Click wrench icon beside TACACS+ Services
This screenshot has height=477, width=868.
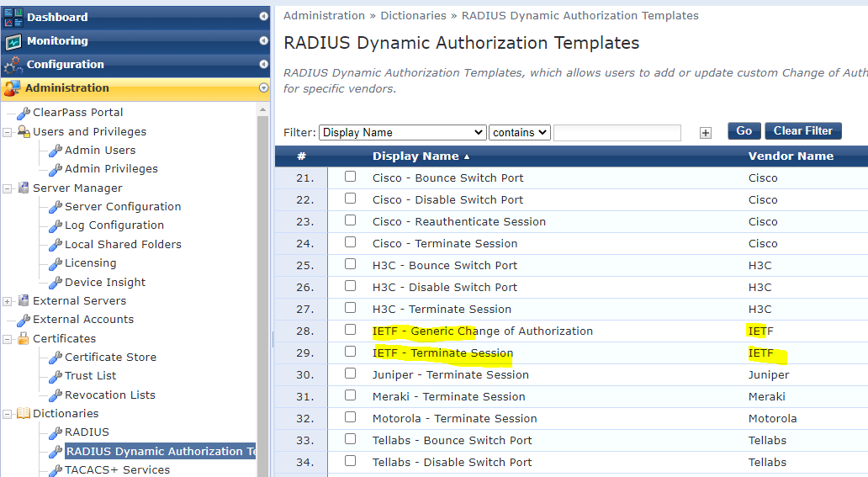pyautogui.click(x=56, y=470)
